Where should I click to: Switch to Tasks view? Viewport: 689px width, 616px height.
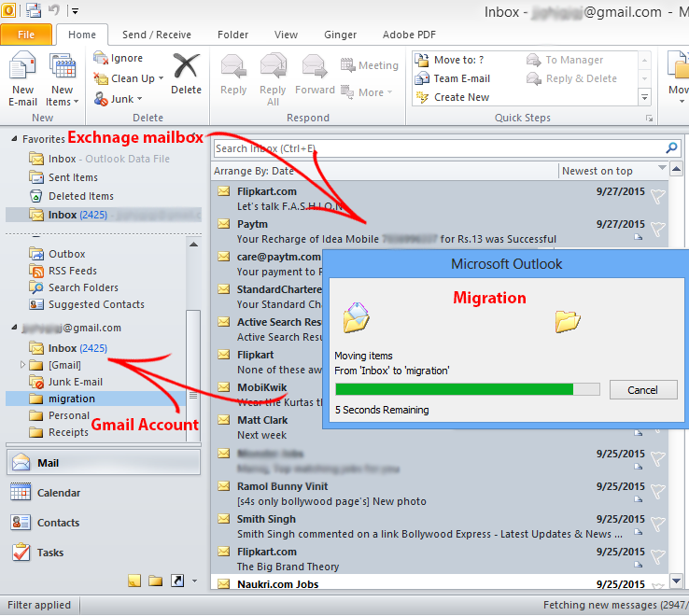click(x=37, y=553)
